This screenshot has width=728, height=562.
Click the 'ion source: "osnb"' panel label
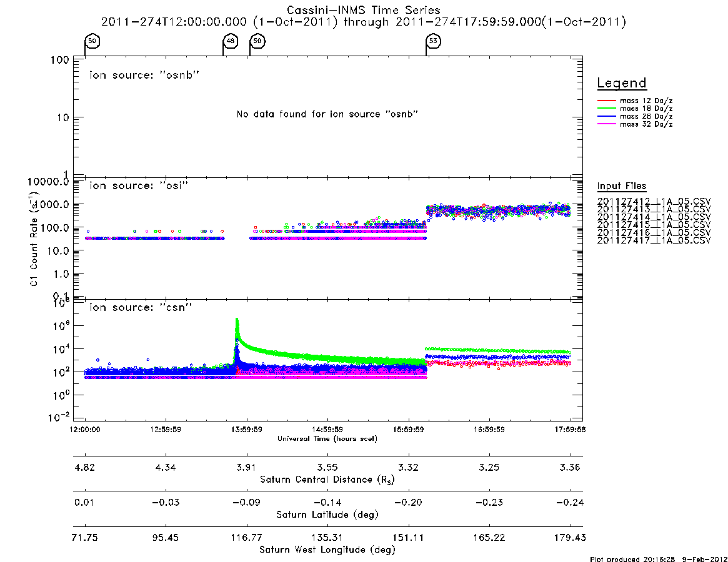coord(144,75)
